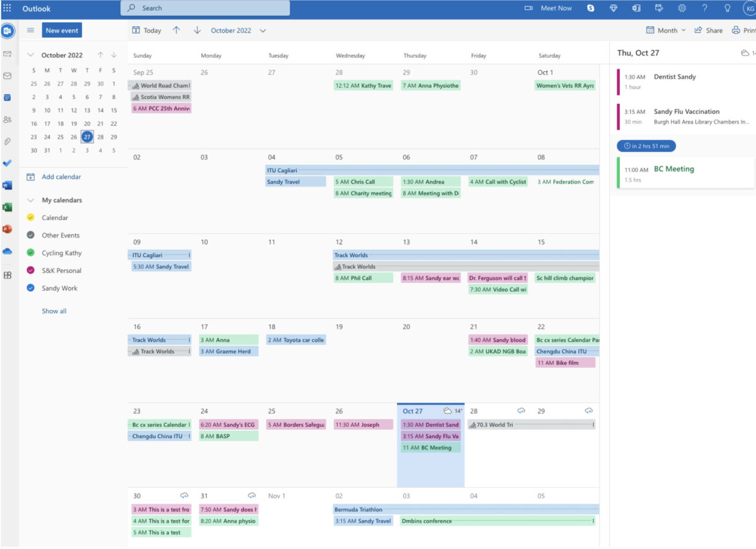Open Microsoft To Do from the sidebar
The width and height of the screenshot is (756, 549).
click(8, 163)
